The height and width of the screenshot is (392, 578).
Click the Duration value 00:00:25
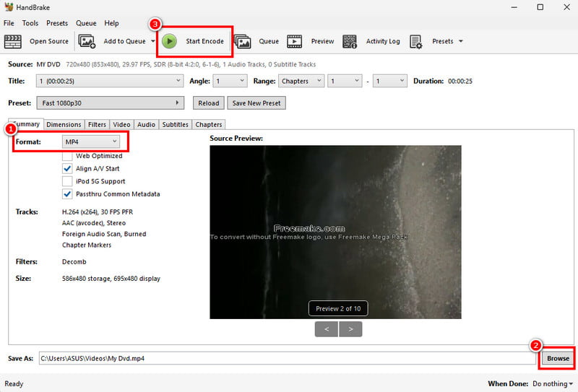(x=460, y=81)
